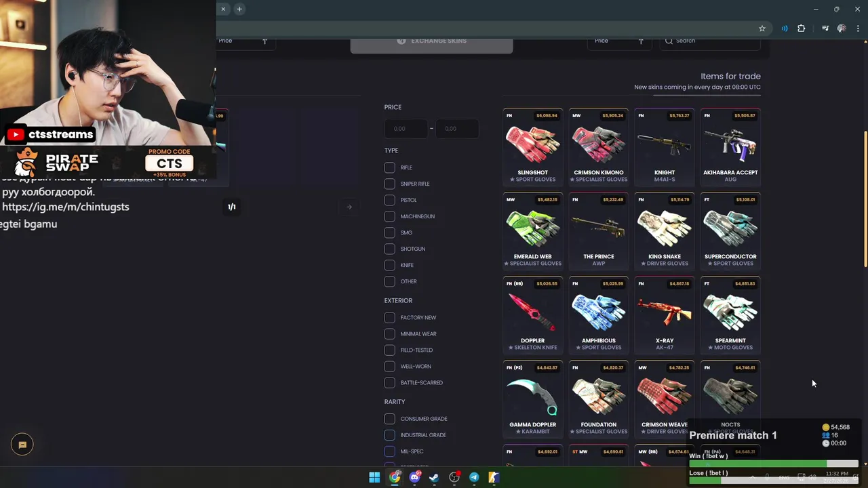Click the magnifier icon in the Search box
Viewport: 868px width, 488px height.
pyautogui.click(x=669, y=41)
